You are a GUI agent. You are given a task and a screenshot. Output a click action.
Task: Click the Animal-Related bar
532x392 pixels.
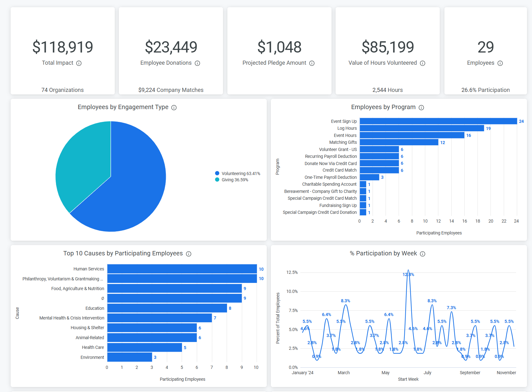[x=152, y=338]
